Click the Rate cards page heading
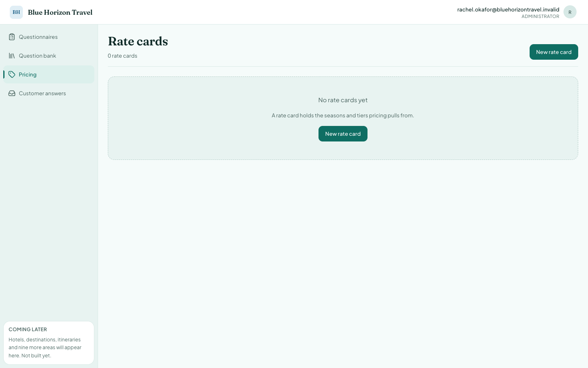Screen dimensions: 588x368 coord(138,41)
